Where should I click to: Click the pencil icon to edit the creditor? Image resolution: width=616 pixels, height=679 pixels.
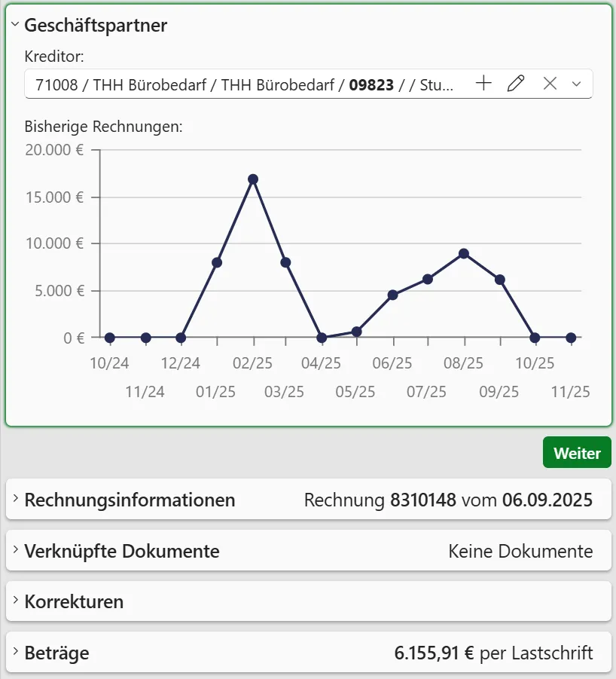tap(516, 84)
